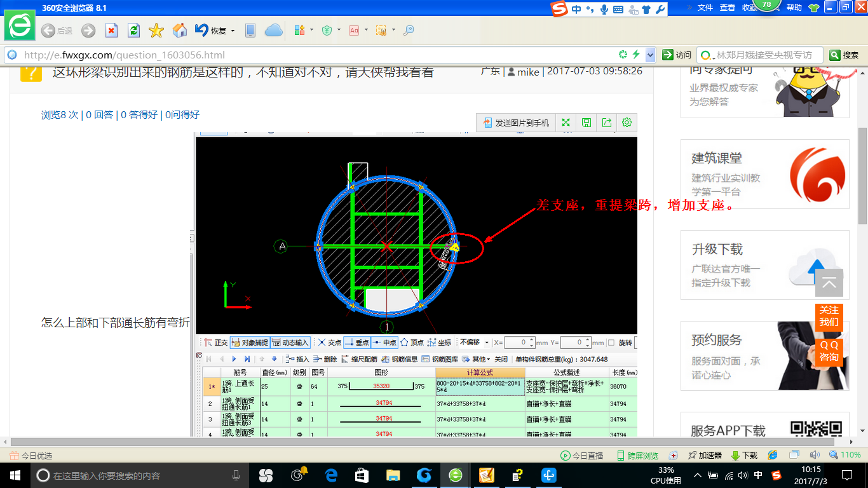Stop page loading with the red X icon
The height and width of the screenshot is (488, 868).
coord(111,30)
